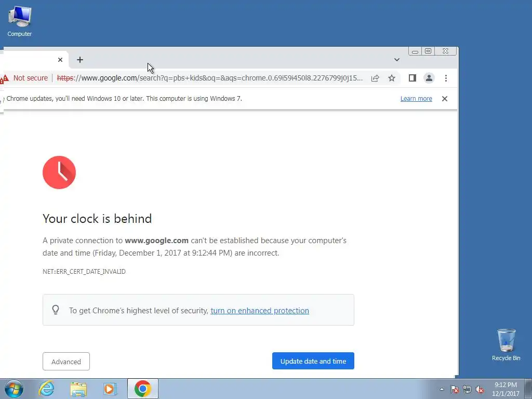Viewport: 532px width, 399px height.
Task: Open the Computer desktop icon
Action: pos(20,21)
